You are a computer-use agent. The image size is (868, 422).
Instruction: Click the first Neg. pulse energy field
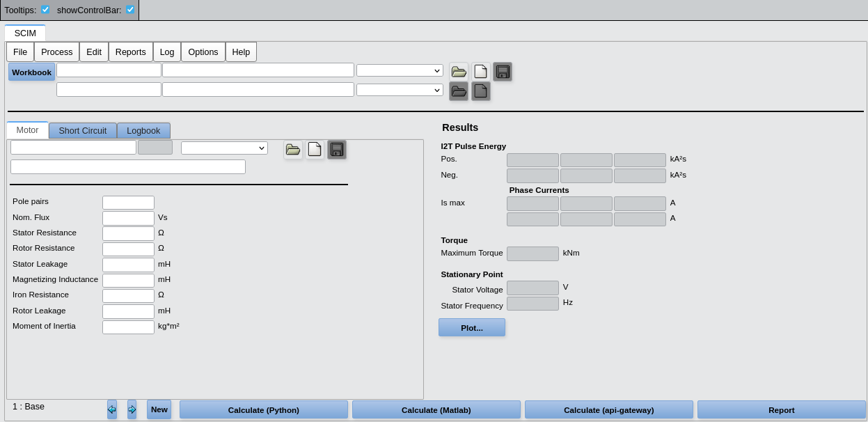coord(532,175)
